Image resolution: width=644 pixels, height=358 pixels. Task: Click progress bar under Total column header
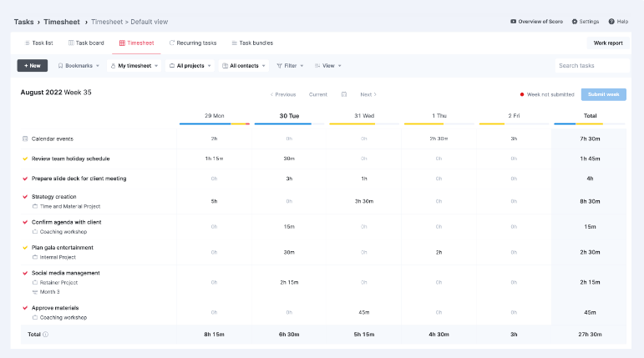click(590, 124)
